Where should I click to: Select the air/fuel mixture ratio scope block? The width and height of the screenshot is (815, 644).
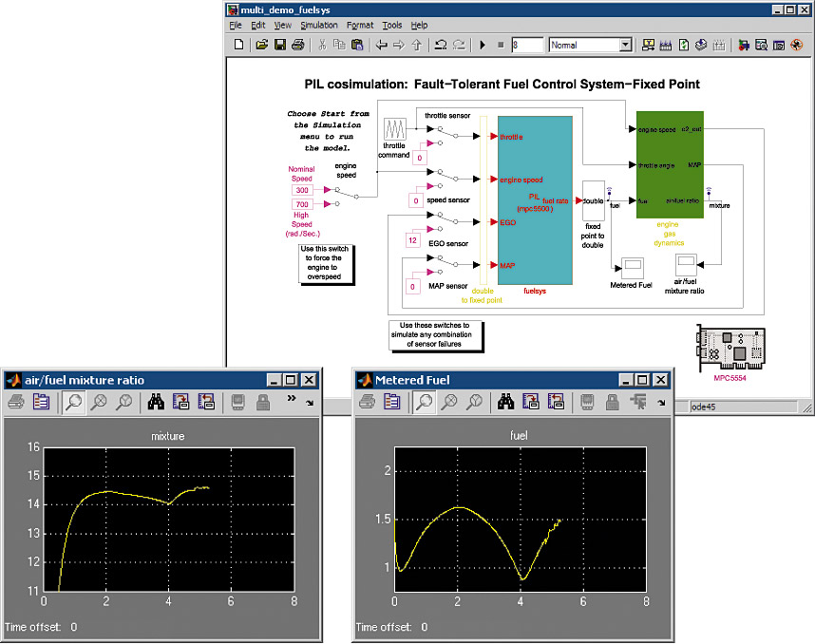686,265
